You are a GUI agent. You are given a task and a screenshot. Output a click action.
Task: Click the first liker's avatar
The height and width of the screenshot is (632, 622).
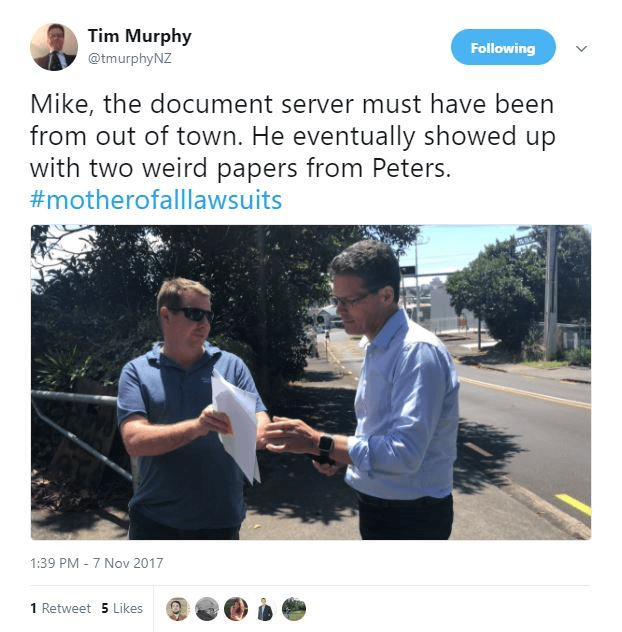coord(178,609)
